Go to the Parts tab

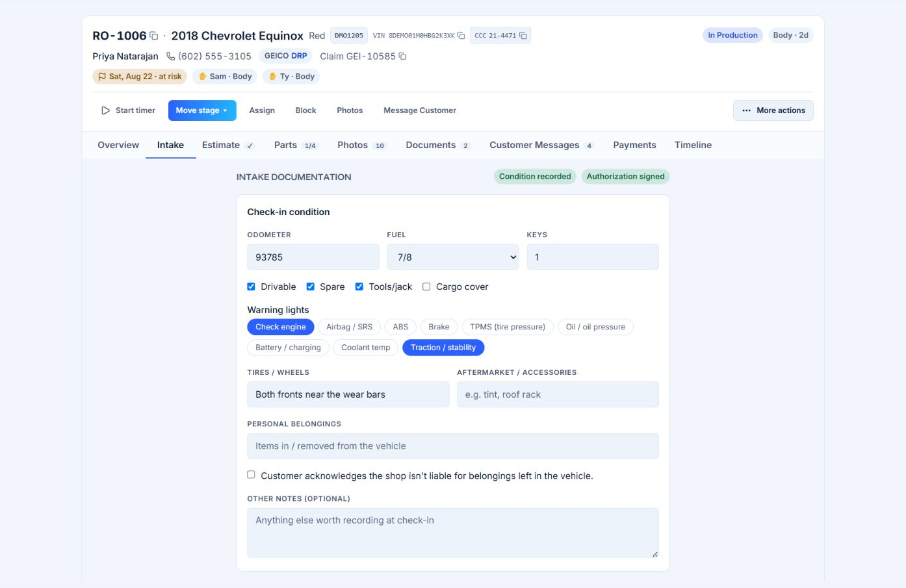296,145
